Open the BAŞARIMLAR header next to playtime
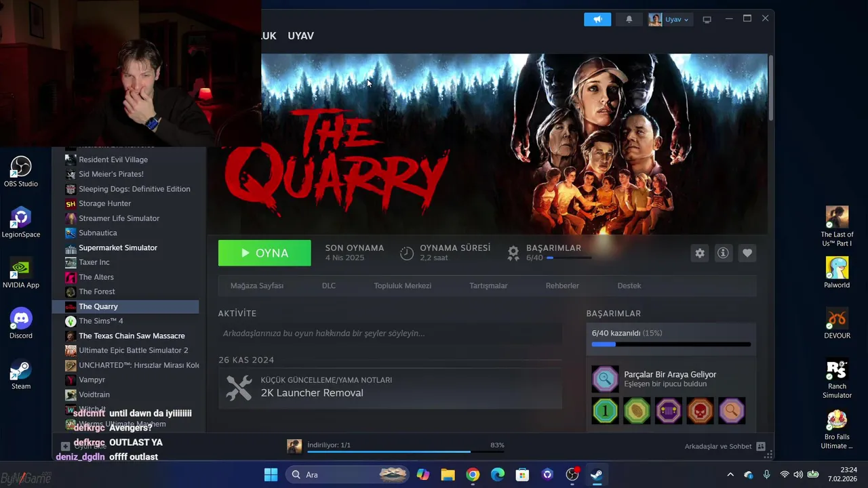 tap(553, 248)
